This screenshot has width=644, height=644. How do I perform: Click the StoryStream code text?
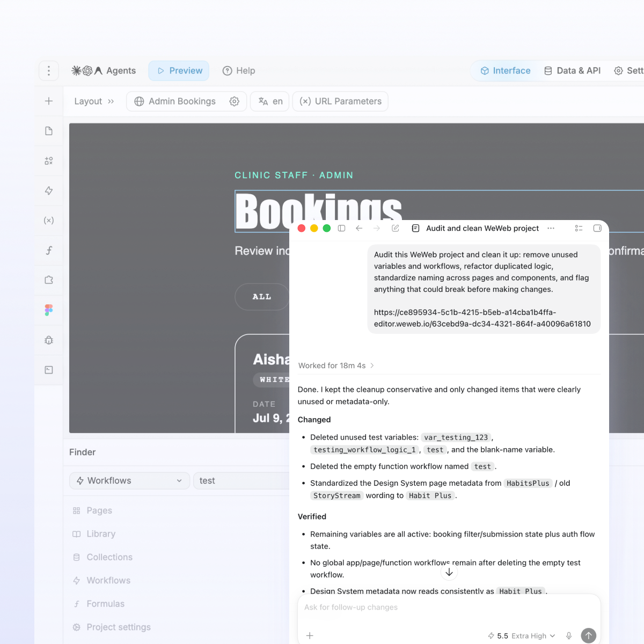click(x=337, y=495)
